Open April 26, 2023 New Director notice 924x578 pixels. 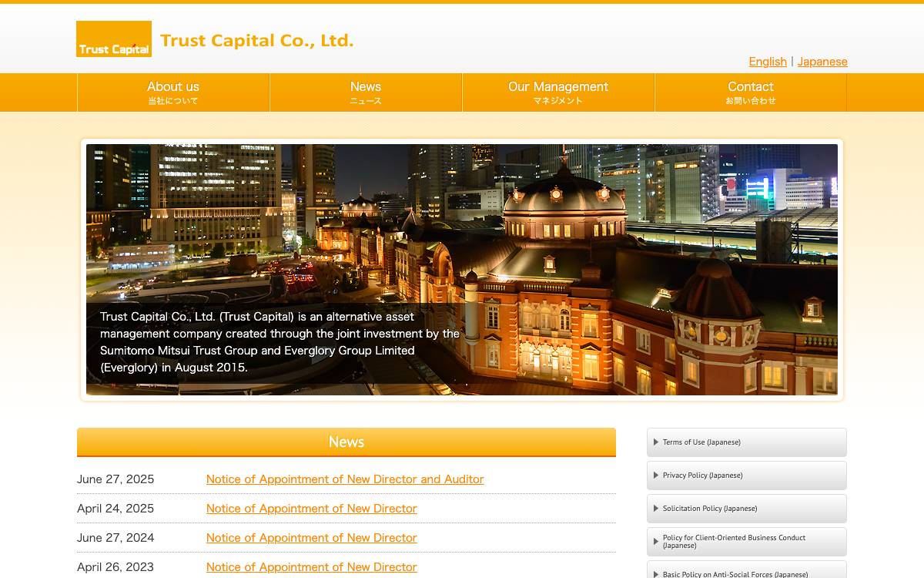[x=312, y=567]
